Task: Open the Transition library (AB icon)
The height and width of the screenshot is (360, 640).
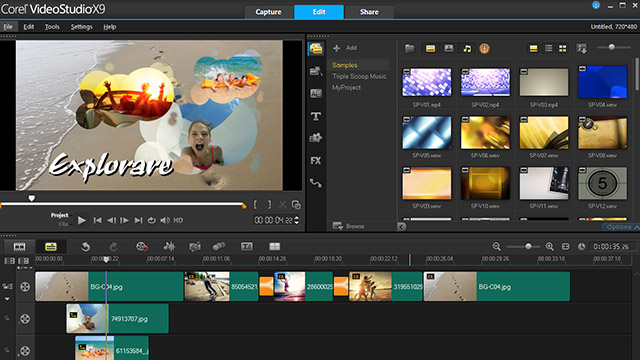Action: coord(316,93)
